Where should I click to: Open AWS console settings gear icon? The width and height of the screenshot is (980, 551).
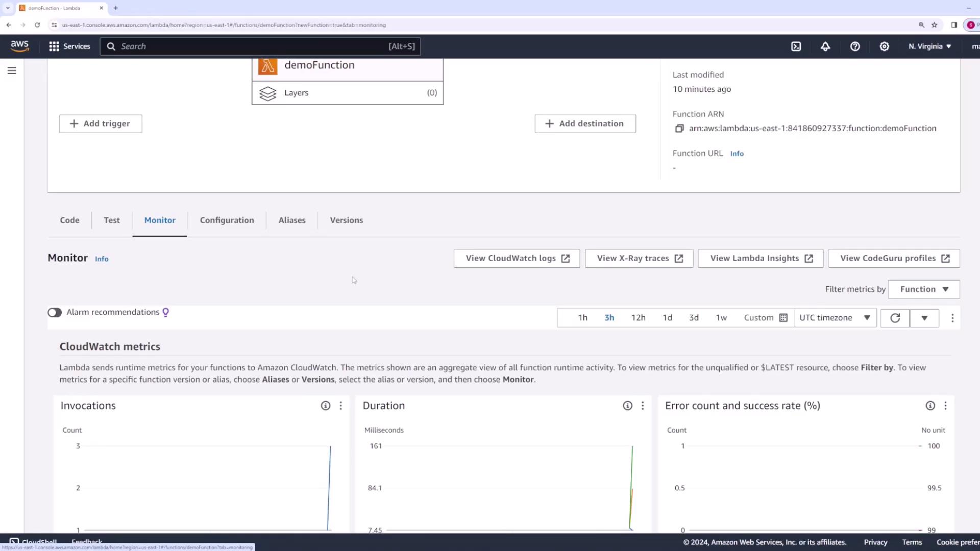[884, 46]
